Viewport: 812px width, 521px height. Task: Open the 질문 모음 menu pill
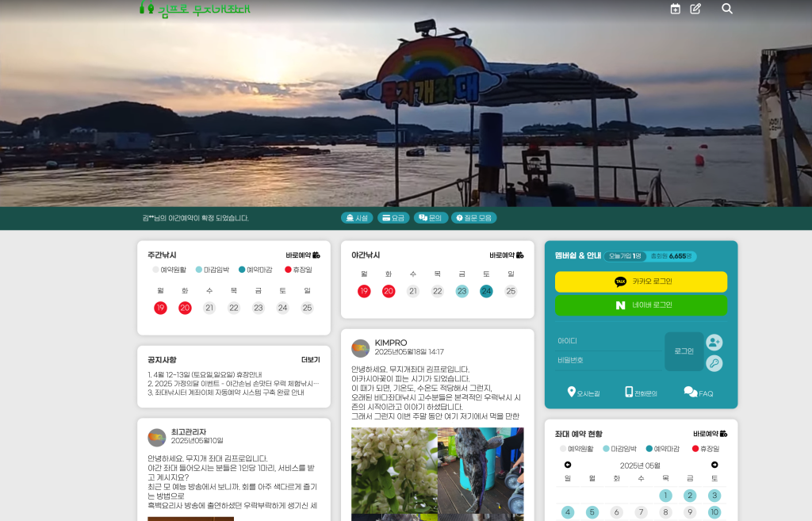[x=473, y=218]
